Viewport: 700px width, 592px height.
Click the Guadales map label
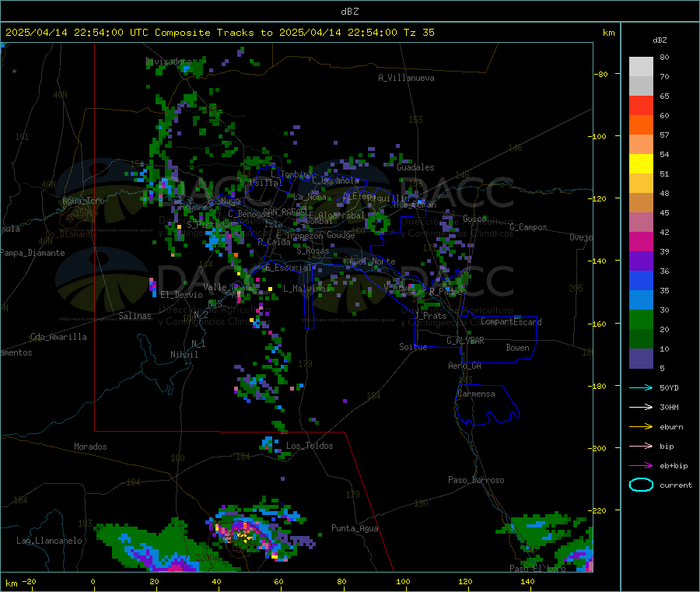point(415,167)
